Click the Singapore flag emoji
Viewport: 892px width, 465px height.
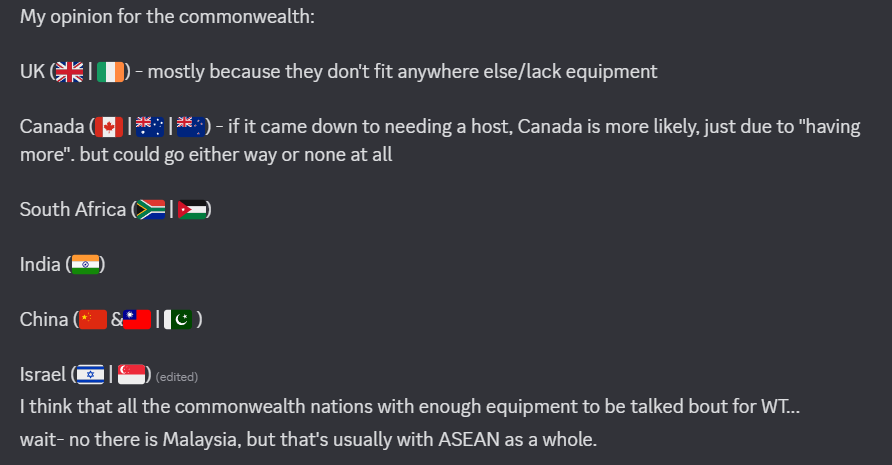132,375
